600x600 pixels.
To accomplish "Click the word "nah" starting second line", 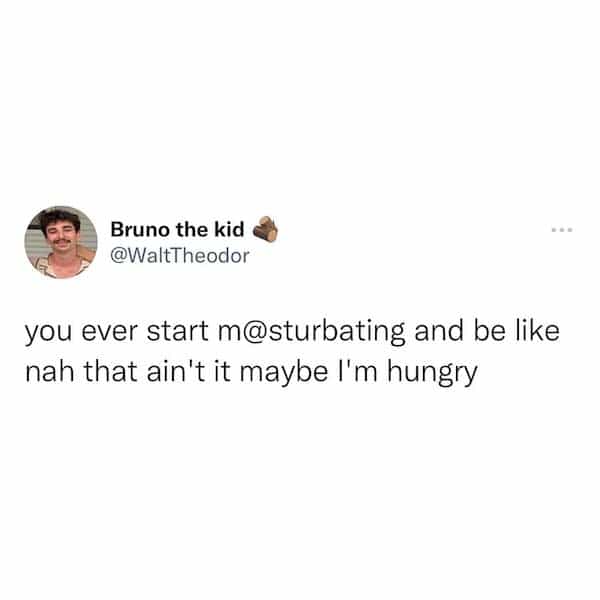I will [x=50, y=371].
